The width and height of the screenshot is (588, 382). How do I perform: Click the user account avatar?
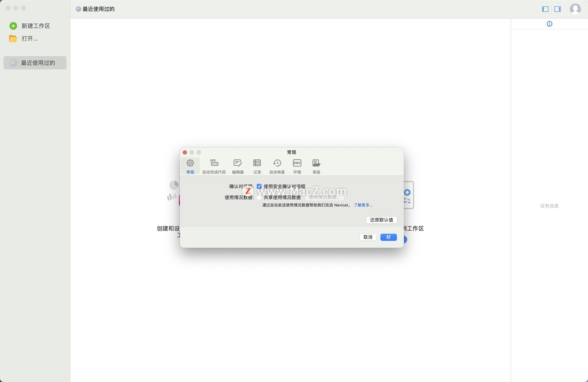[575, 9]
